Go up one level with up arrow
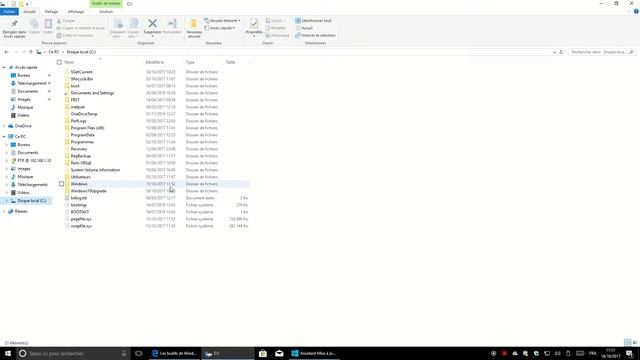This screenshot has height=360, width=640. click(x=31, y=52)
